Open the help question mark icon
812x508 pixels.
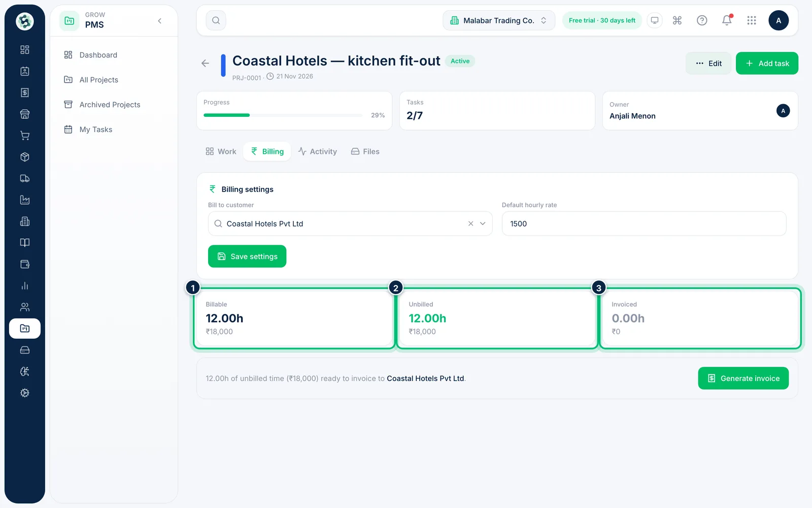coord(702,20)
